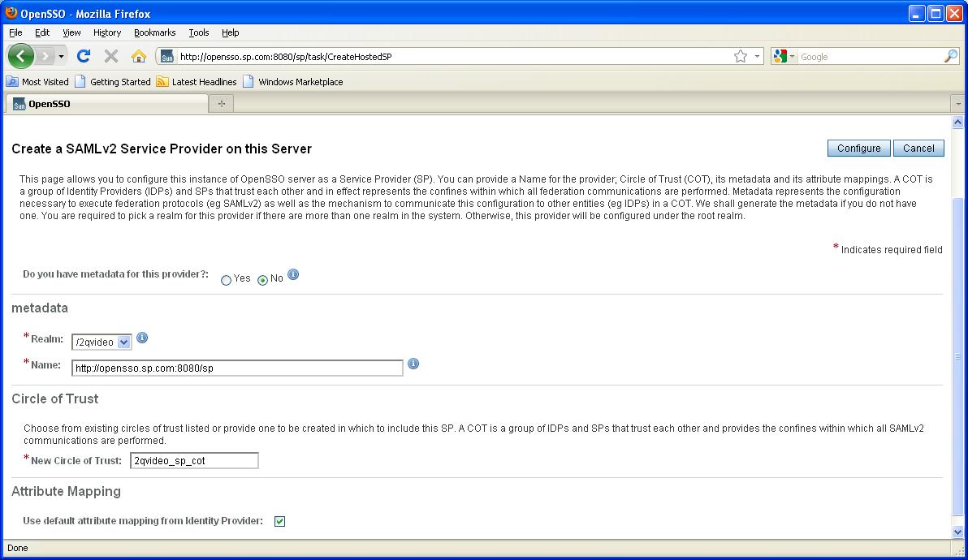Select No for having metadata
Screen dimensions: 968x560
(262, 280)
